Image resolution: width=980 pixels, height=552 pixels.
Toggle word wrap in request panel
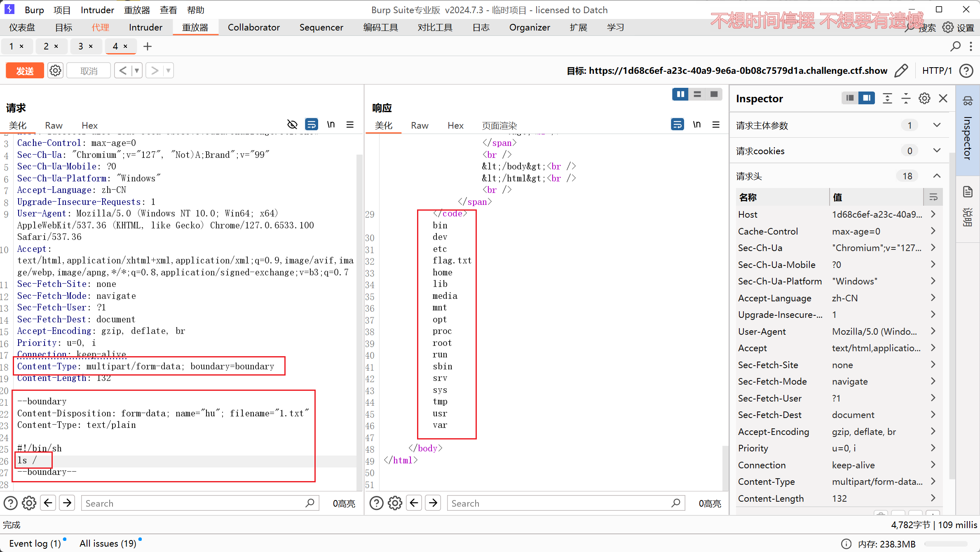(x=312, y=124)
